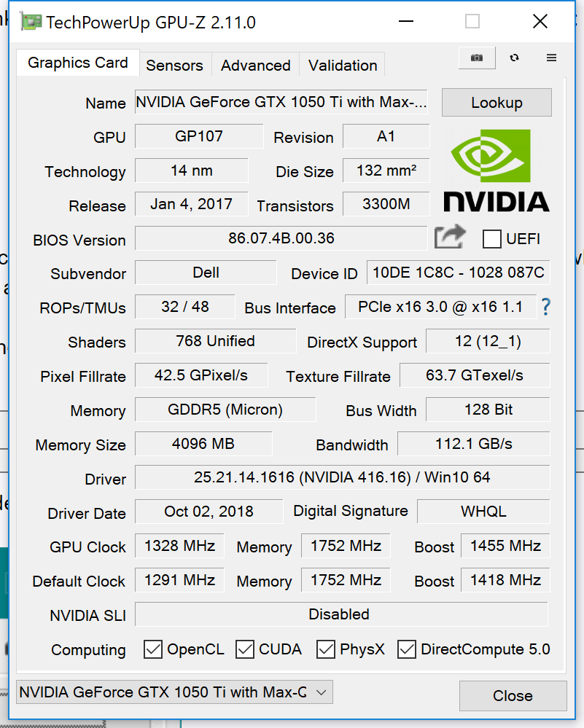Screen dimensions: 584x728
Task: Select the Name text field
Action: [x=281, y=102]
